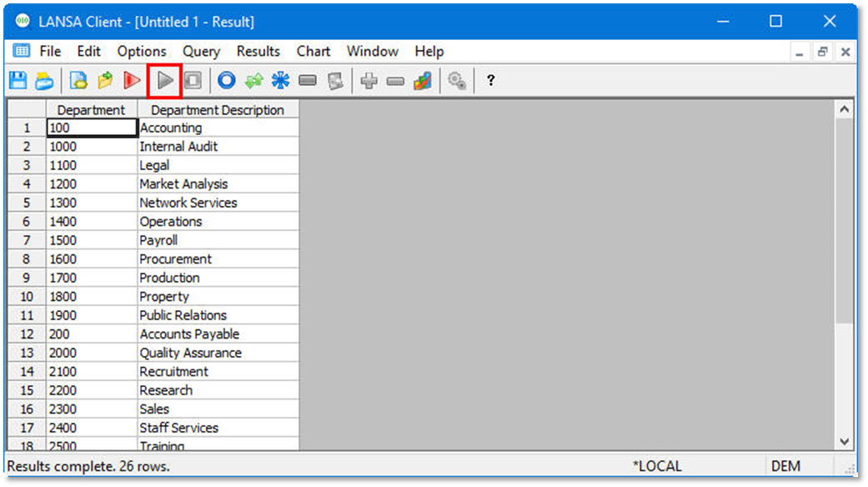Open the Options menu

point(142,52)
